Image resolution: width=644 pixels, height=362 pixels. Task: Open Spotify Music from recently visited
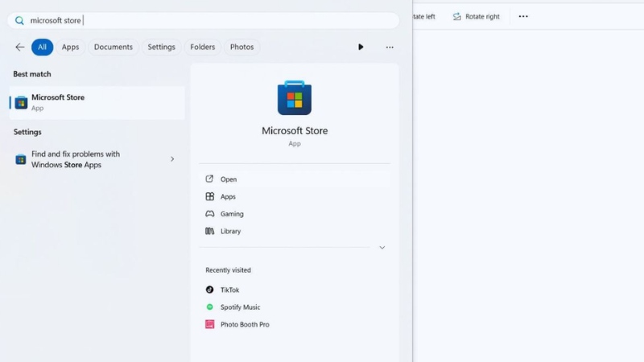coord(240,307)
